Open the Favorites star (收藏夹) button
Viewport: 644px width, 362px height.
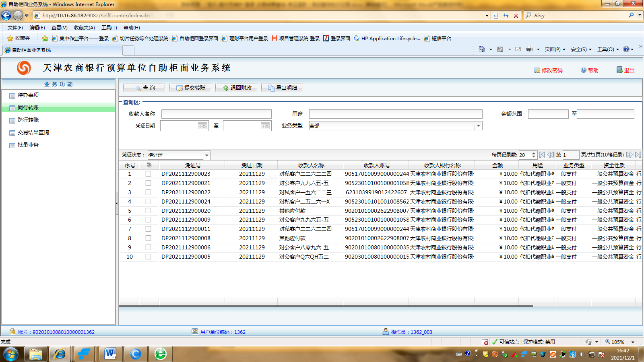(19, 38)
